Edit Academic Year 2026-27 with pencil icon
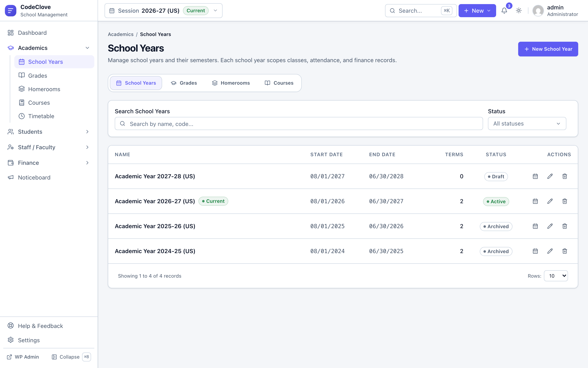This screenshot has height=368, width=588. click(550, 201)
